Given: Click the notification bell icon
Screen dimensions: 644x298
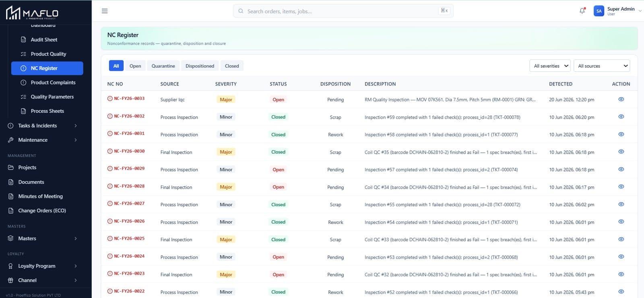Looking at the screenshot, I should [x=582, y=11].
